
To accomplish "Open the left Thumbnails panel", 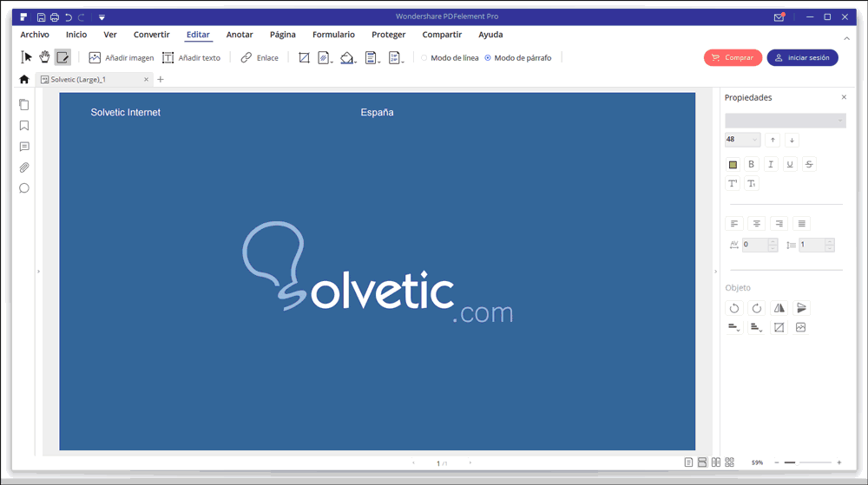I will click(x=23, y=104).
